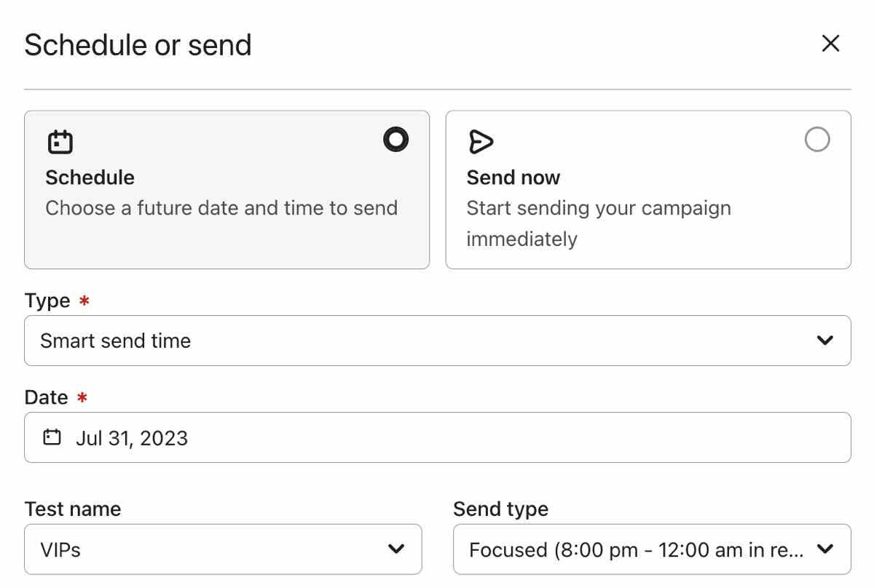Click the Date field showing Jul 31, 2023
This screenshot has height=588, width=874.
[437, 437]
